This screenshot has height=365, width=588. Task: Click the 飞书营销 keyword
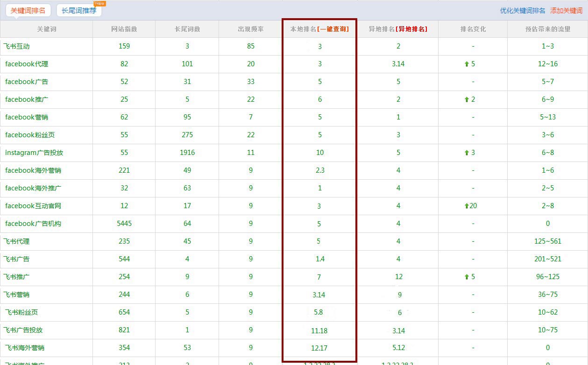pyautogui.click(x=16, y=295)
